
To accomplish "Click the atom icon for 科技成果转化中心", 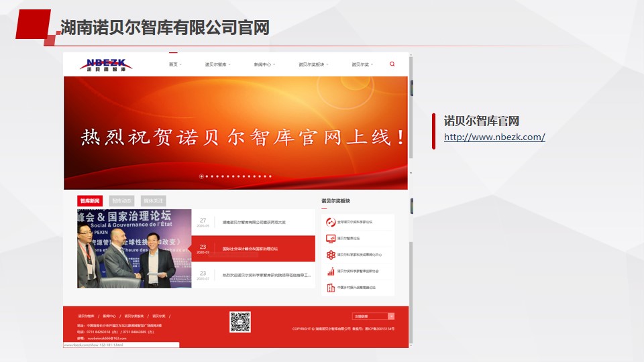I will [331, 255].
